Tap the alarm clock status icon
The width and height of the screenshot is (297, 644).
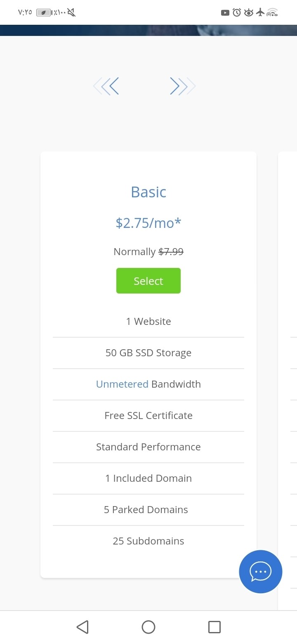click(237, 13)
